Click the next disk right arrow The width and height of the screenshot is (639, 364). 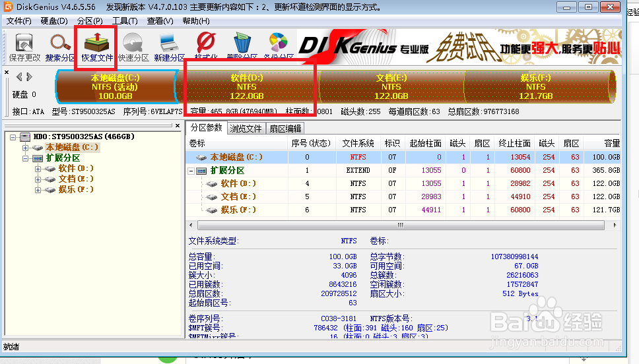pyautogui.click(x=29, y=76)
